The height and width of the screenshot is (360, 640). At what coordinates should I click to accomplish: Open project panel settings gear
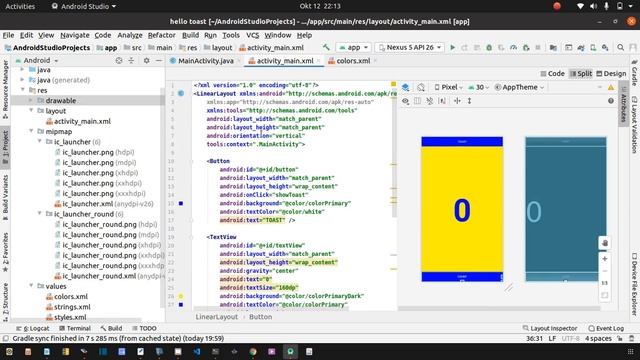(x=147, y=60)
